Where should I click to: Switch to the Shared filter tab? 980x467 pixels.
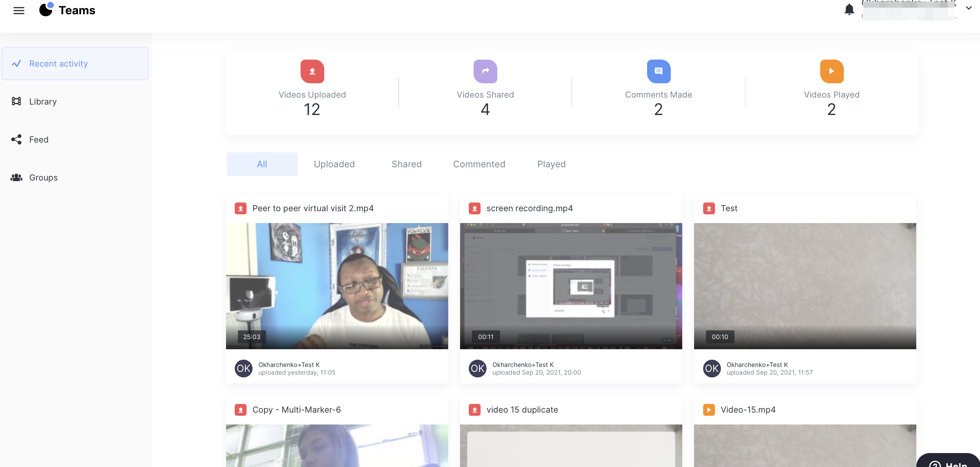click(x=406, y=164)
